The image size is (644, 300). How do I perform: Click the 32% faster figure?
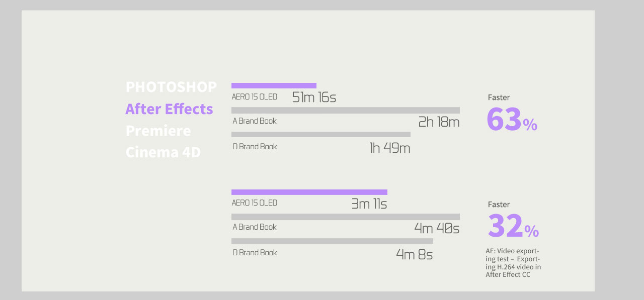tap(513, 227)
